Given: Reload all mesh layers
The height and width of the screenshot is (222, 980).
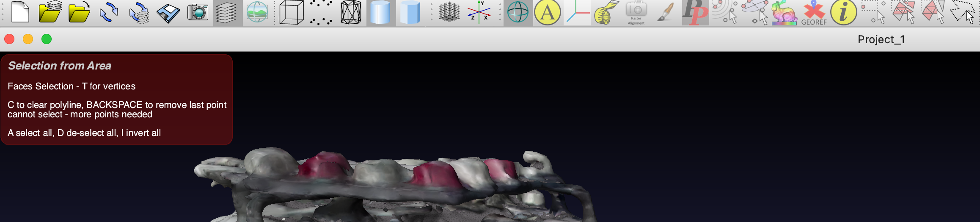Looking at the screenshot, I should point(139,13).
